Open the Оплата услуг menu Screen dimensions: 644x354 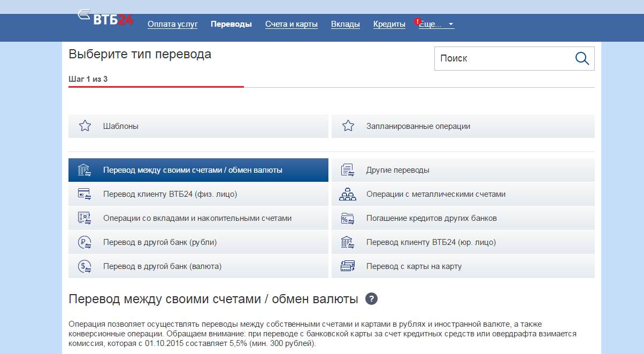point(173,24)
